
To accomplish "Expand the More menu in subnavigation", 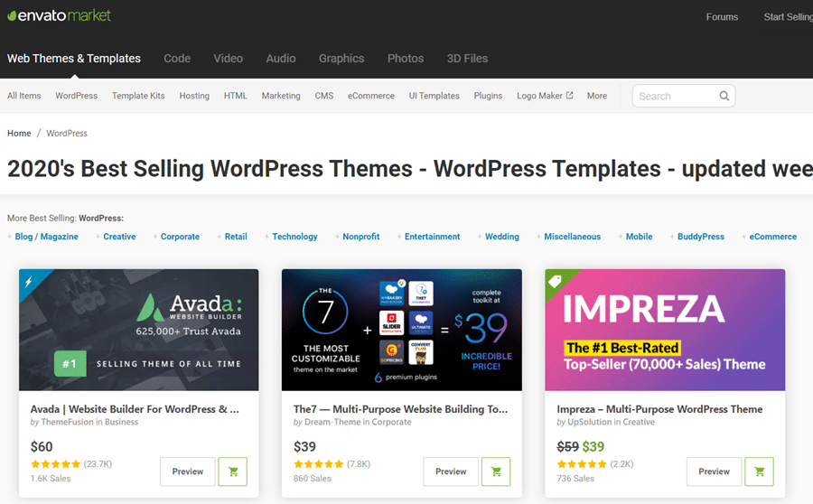I will coord(596,96).
